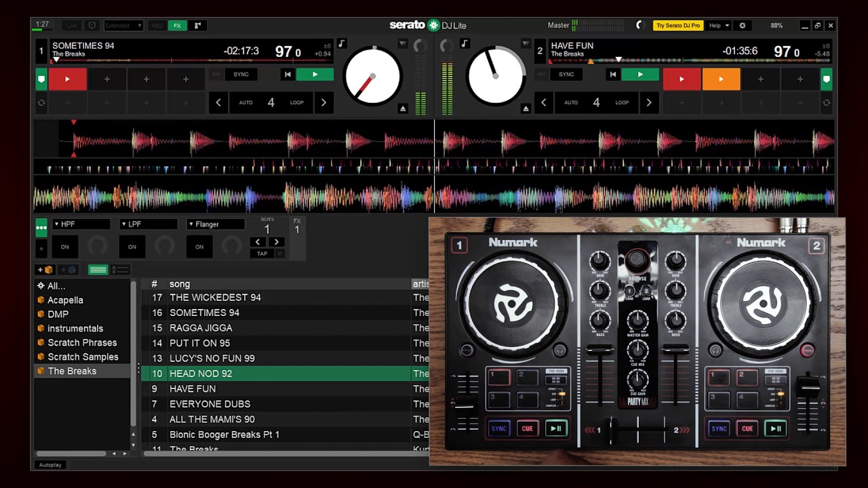Toggle the FX panel button
The image size is (868, 488).
pos(177,26)
